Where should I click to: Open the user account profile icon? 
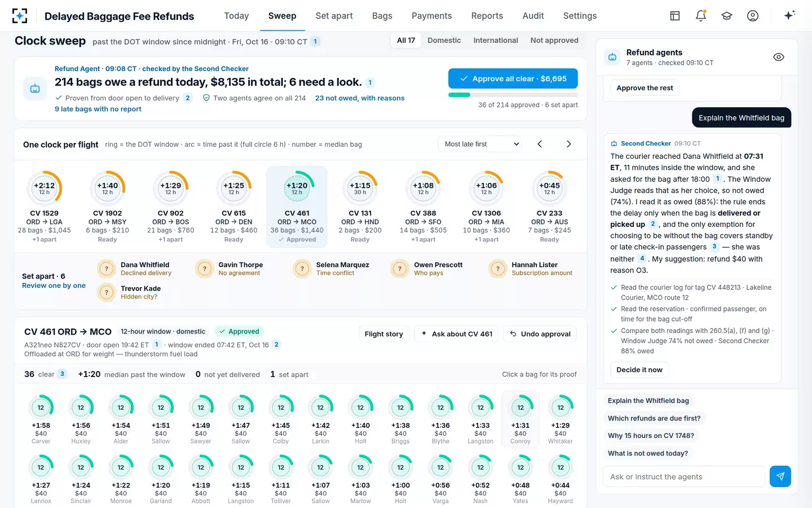pyautogui.click(x=753, y=16)
